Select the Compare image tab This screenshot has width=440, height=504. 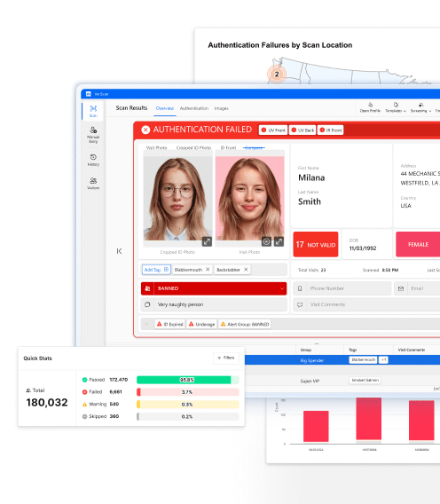coord(254,148)
